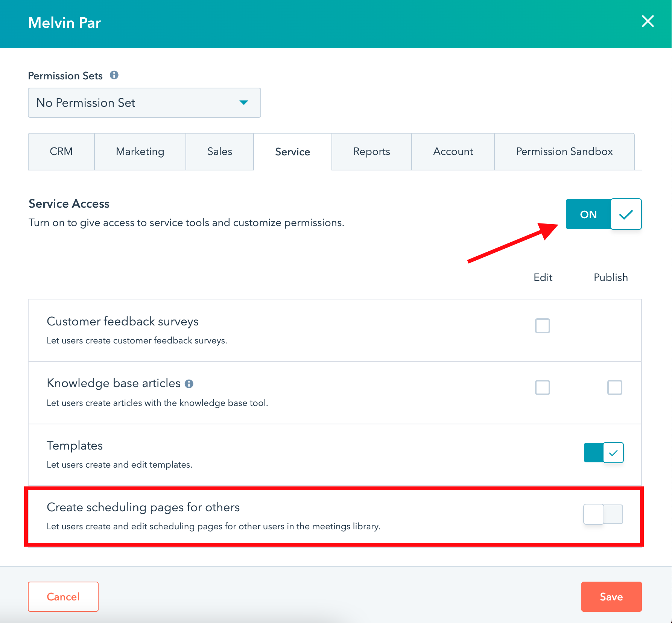Open the Account tab
This screenshot has width=672, height=623.
click(x=453, y=152)
